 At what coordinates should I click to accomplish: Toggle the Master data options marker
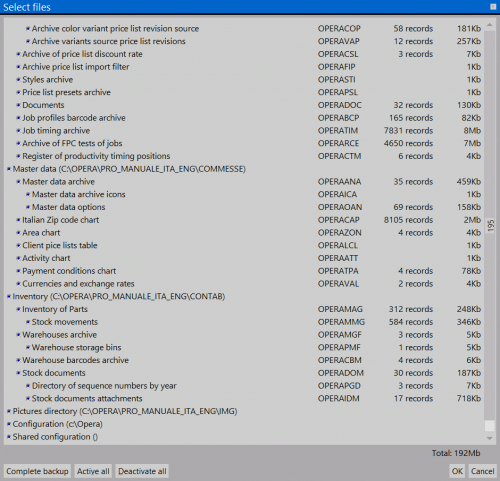pyautogui.click(x=28, y=207)
